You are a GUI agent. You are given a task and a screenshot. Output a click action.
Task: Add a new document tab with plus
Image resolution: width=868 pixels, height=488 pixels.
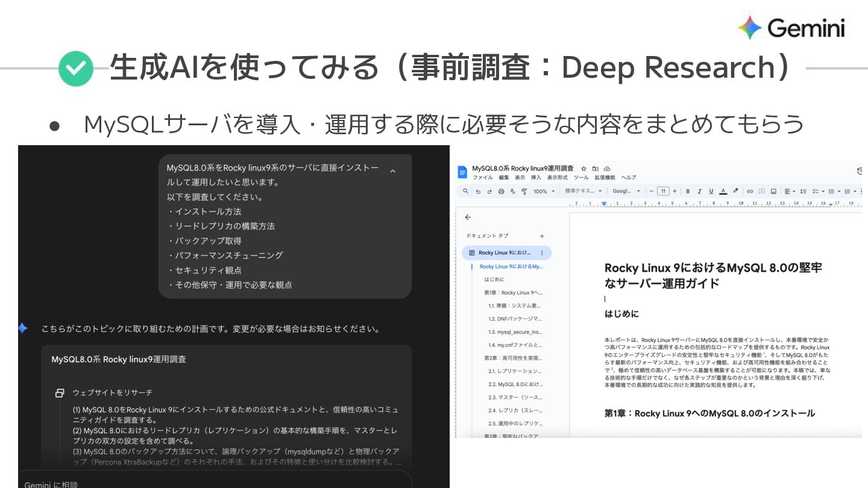click(542, 236)
